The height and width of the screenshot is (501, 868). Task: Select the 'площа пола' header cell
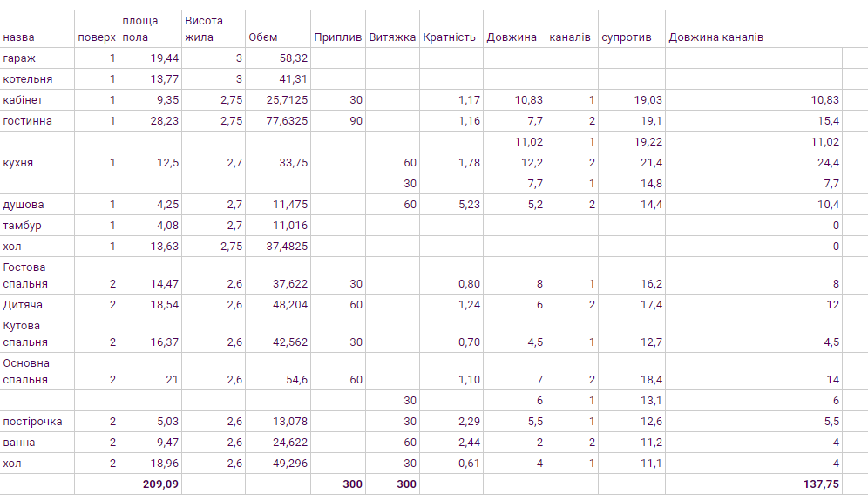(150, 29)
